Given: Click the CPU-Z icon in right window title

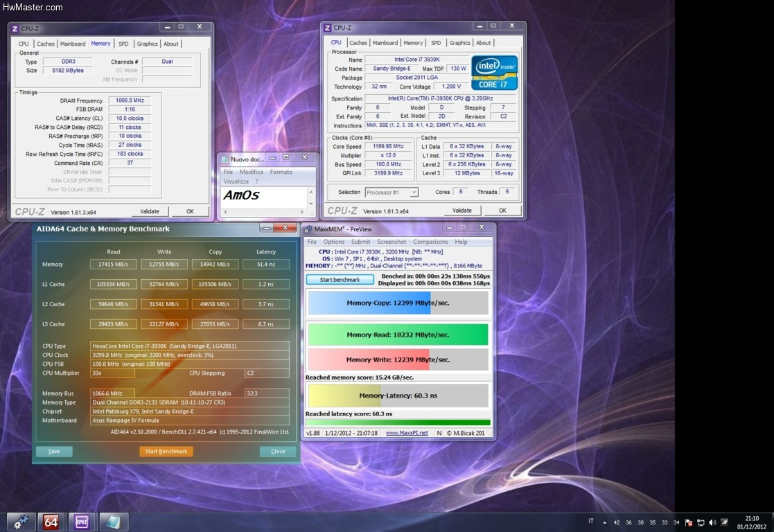Looking at the screenshot, I should pos(327,28).
